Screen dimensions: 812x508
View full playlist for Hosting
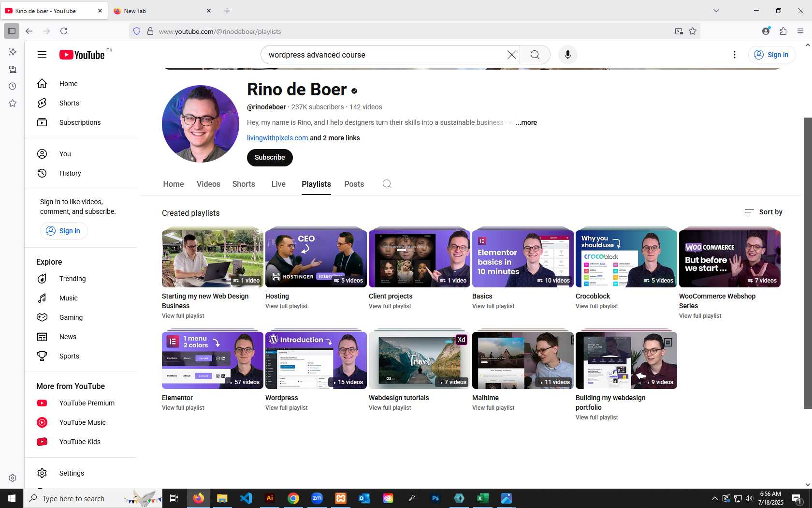(x=286, y=306)
